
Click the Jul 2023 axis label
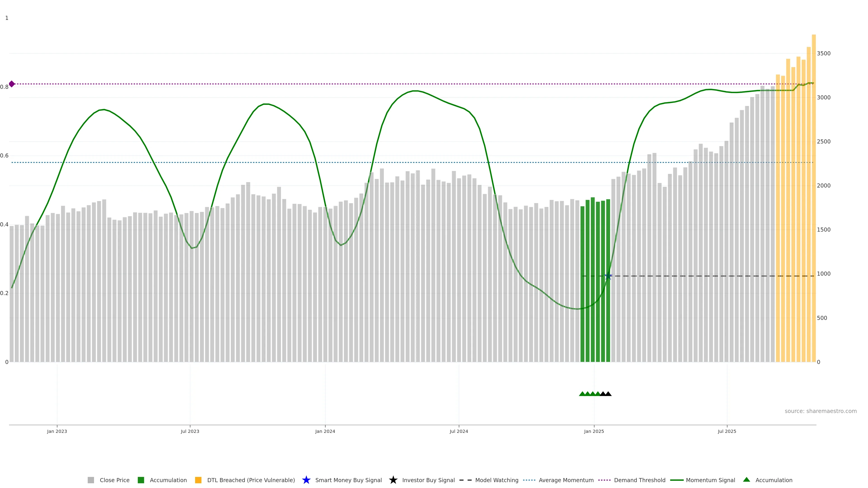click(190, 431)
